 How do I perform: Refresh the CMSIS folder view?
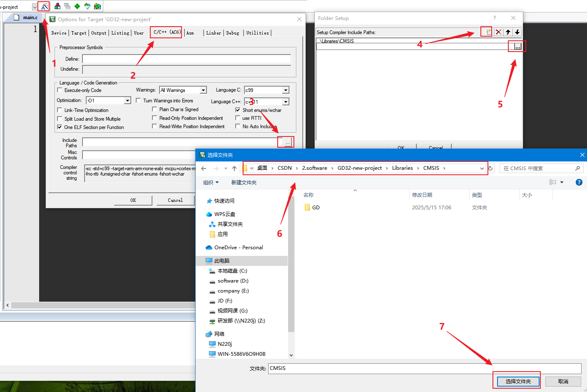coord(490,168)
